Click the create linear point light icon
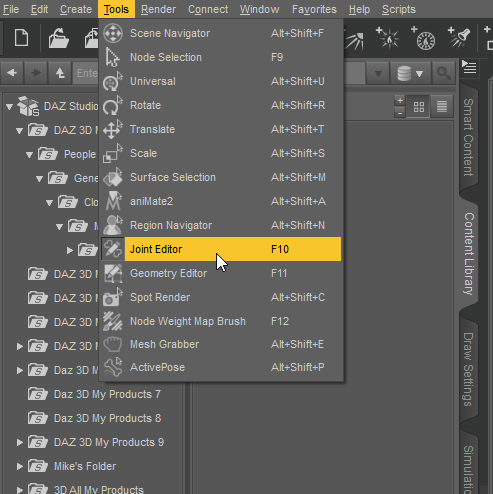The height and width of the screenshot is (494, 493). point(423,38)
